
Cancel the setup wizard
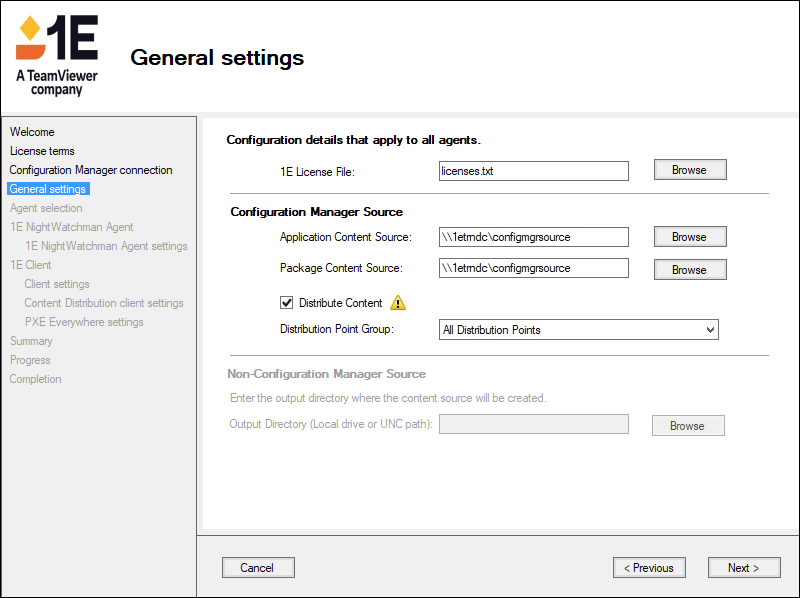(257, 568)
